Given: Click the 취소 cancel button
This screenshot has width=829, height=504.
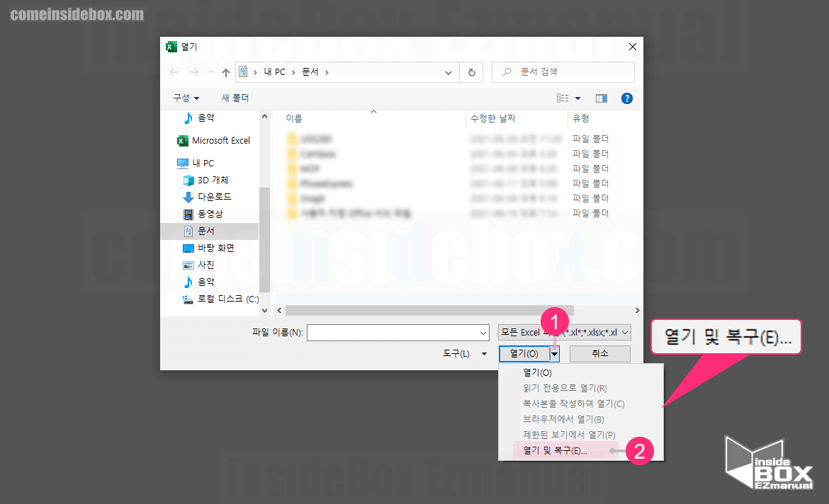Looking at the screenshot, I should [x=599, y=353].
